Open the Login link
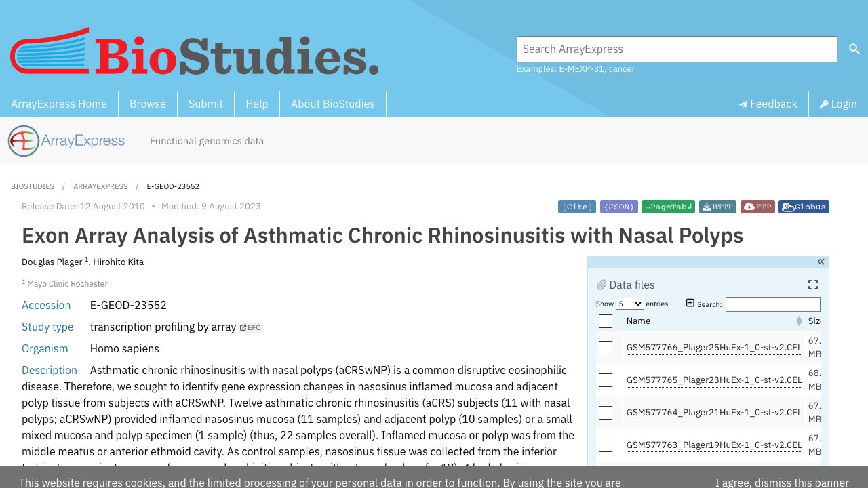This screenshot has height=488, width=868. point(838,104)
